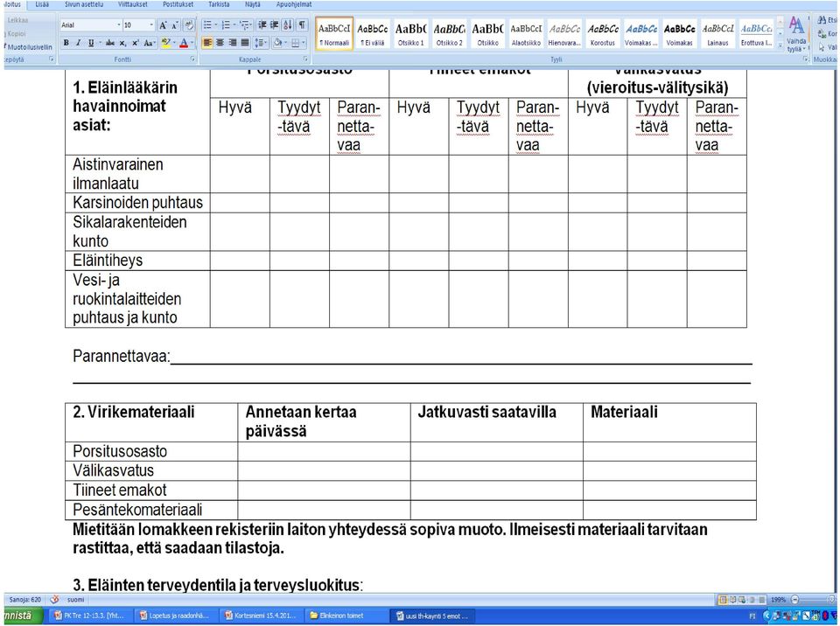
Task: Apply the Lainaus style
Action: pyautogui.click(x=717, y=34)
